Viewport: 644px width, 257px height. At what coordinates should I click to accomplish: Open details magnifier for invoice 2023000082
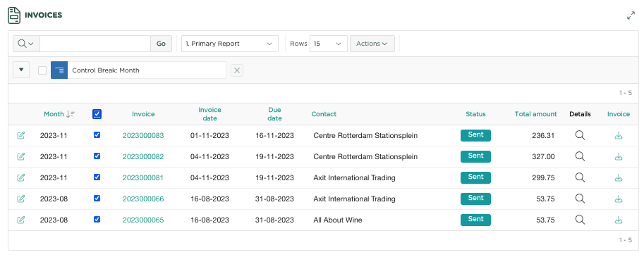click(x=580, y=156)
